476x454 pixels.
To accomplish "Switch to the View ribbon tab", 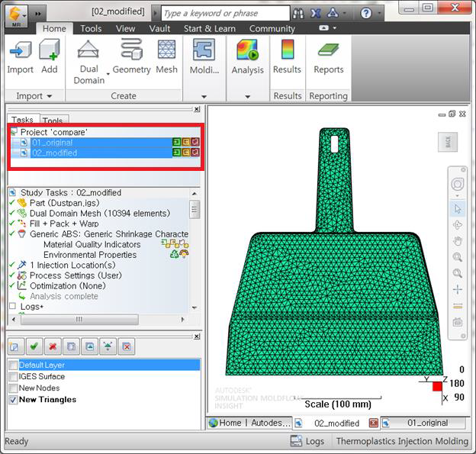I will (x=125, y=28).
